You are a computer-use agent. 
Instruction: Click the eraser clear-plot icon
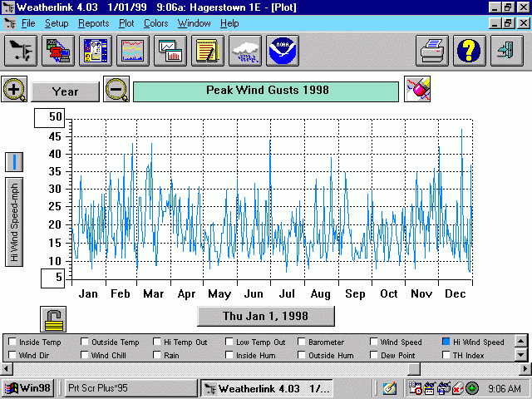point(417,89)
